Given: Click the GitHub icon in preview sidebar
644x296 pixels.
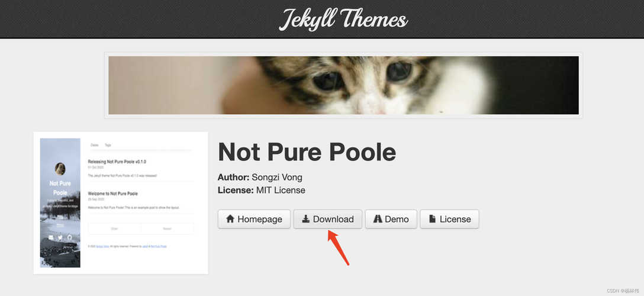Looking at the screenshot, I should pos(69,237).
